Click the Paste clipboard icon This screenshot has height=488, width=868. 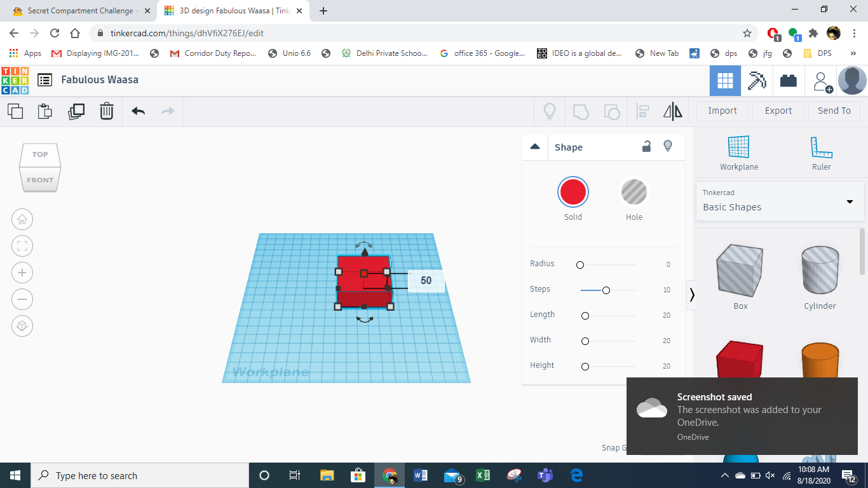(x=45, y=111)
